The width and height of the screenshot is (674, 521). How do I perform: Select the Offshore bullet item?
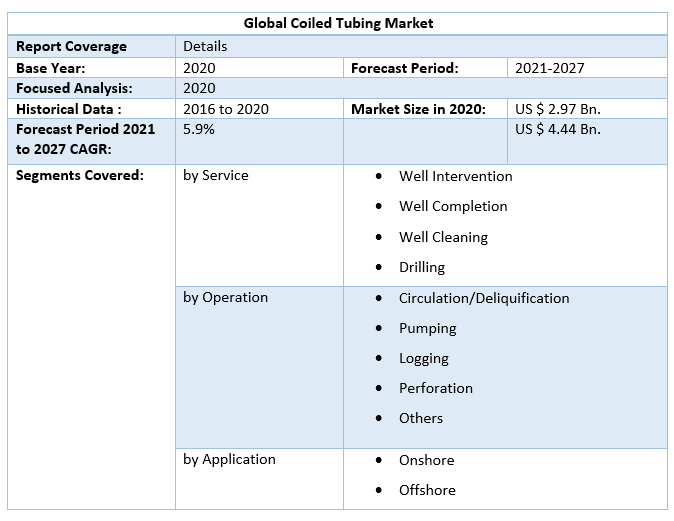coord(427,490)
